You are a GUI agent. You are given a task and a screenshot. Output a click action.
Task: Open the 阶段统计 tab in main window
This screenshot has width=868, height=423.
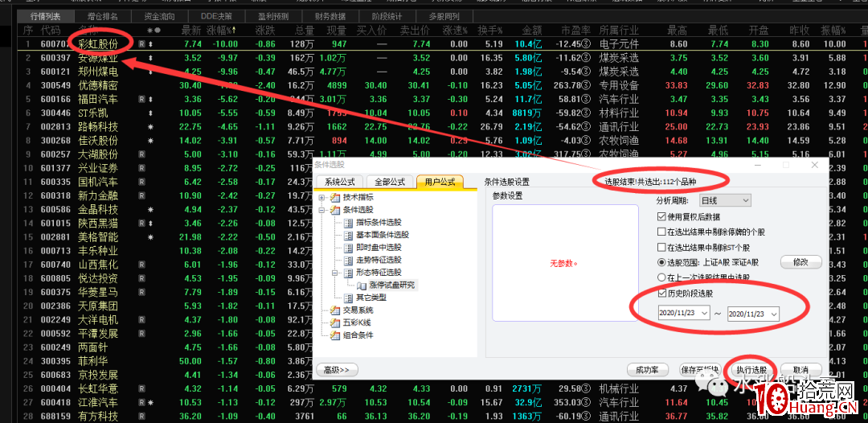(387, 16)
